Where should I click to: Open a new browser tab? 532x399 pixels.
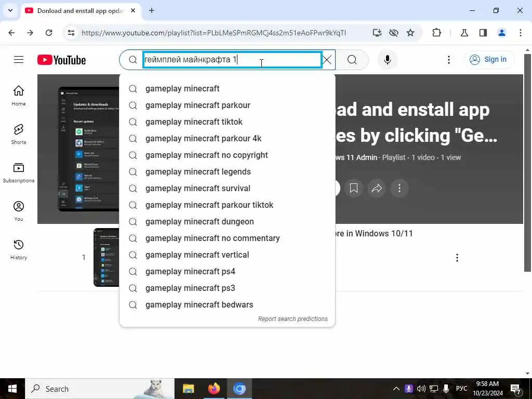pyautogui.click(x=152, y=10)
